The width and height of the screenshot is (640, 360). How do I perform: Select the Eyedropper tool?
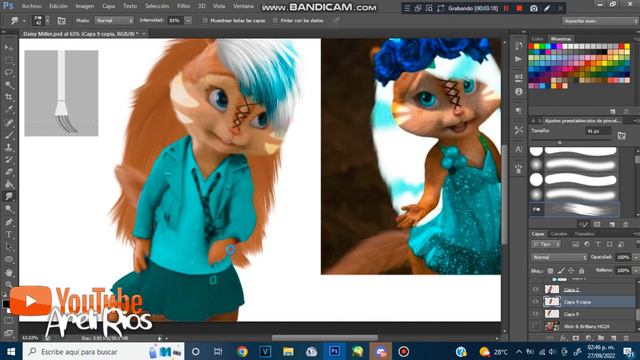[x=9, y=109]
